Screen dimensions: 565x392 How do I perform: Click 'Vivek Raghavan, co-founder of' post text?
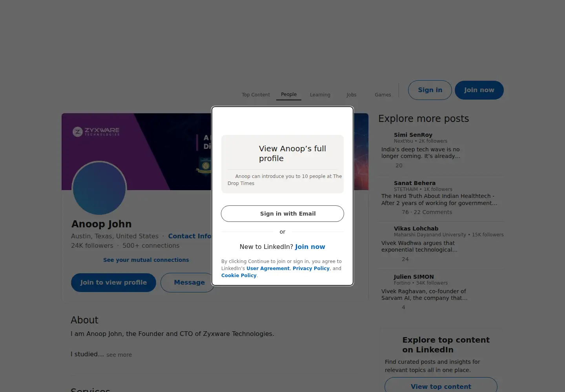coord(425,294)
